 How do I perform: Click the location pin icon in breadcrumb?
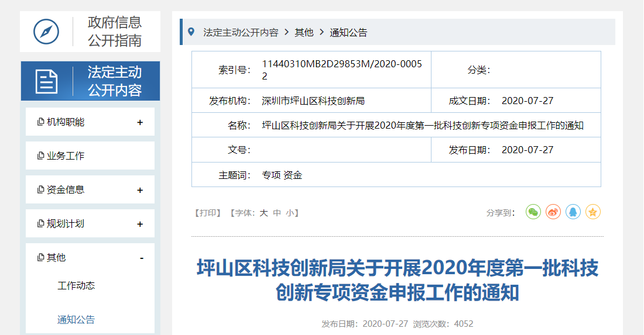(191, 32)
